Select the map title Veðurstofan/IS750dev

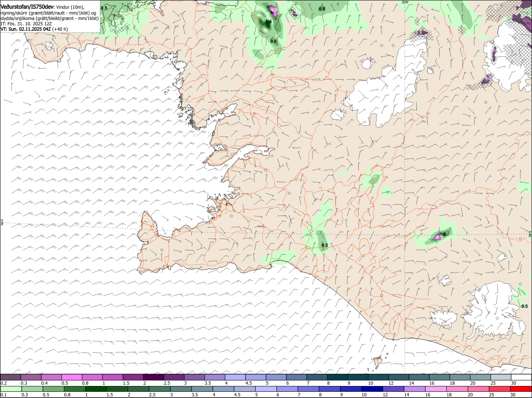(x=27, y=7)
